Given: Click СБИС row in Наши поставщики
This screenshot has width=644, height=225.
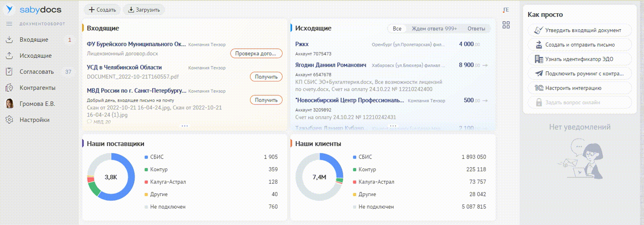Looking at the screenshot, I should tap(211, 157).
